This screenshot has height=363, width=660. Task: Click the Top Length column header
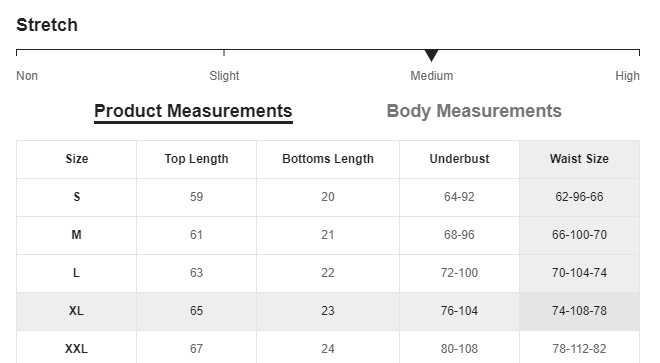pos(196,159)
